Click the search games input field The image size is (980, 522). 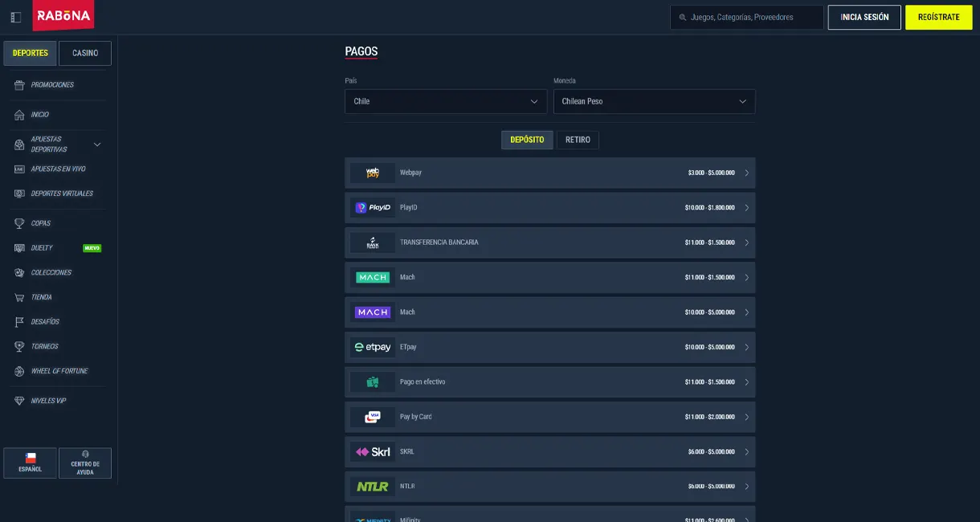[x=747, y=18]
